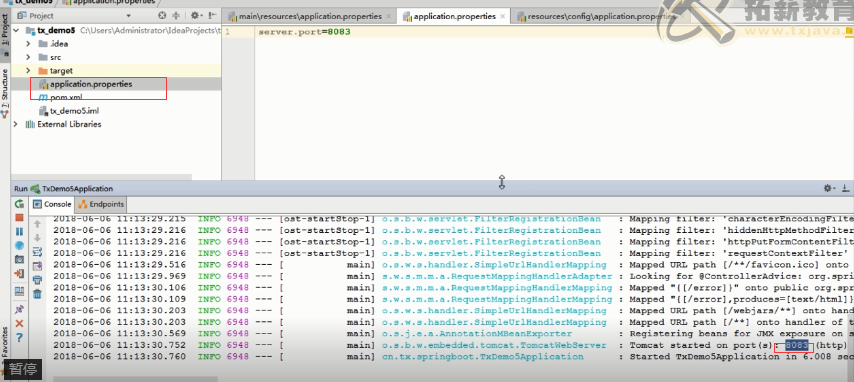Restore layout using the Run toolbar layout icon
The height and width of the screenshot is (382, 854).
19,291
